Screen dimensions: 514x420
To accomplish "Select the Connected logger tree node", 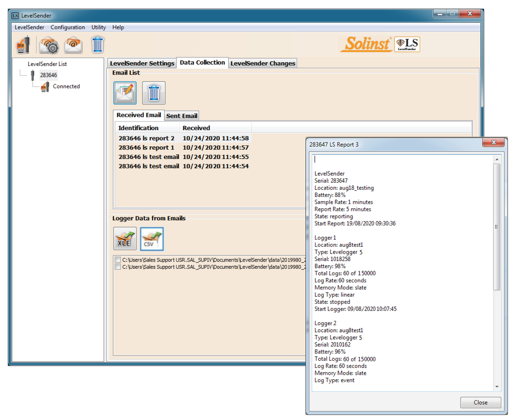I will point(66,86).
